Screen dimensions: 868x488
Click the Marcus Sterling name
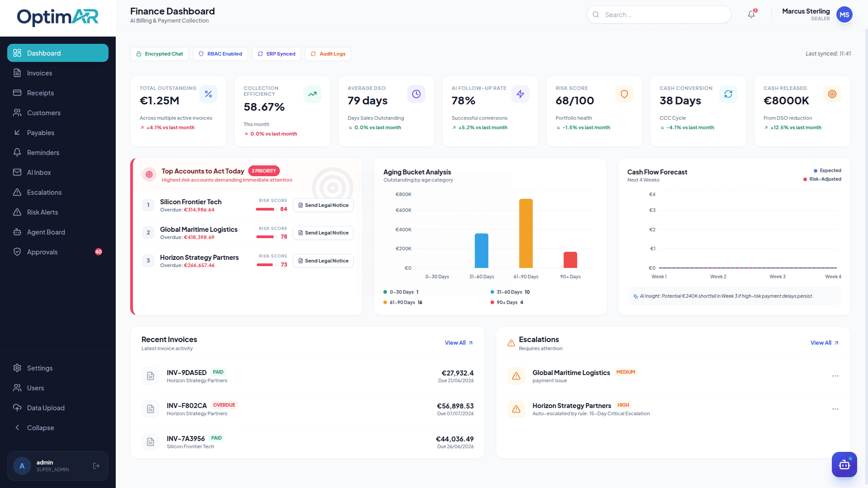pos(806,11)
